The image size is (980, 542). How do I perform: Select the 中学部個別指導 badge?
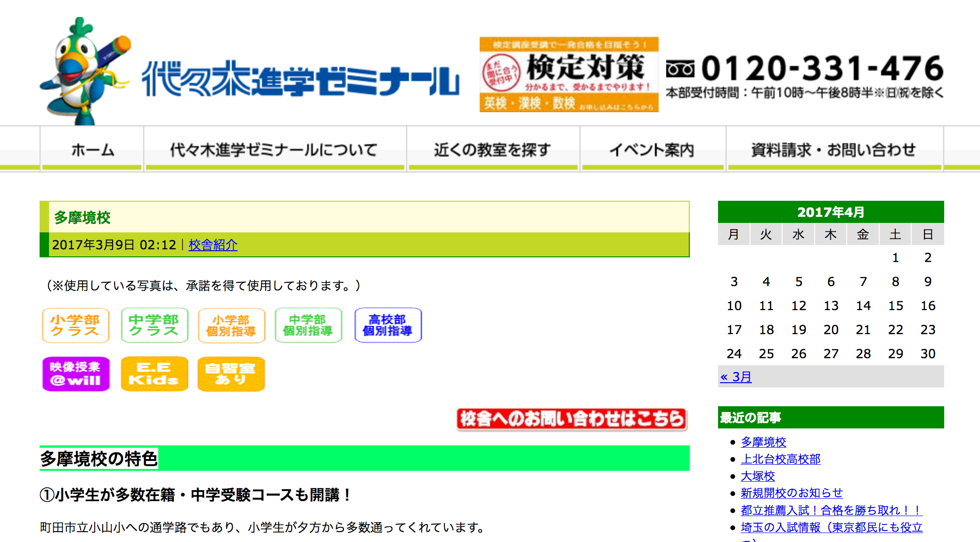click(308, 325)
